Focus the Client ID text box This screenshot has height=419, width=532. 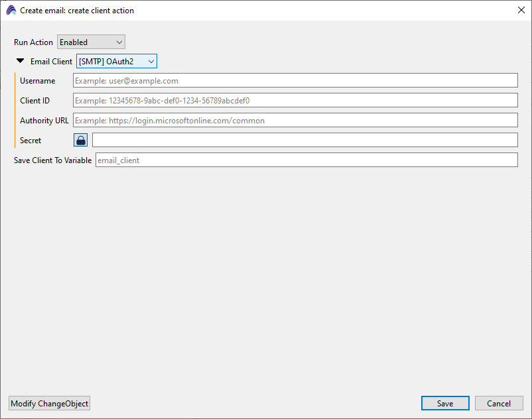[295, 101]
